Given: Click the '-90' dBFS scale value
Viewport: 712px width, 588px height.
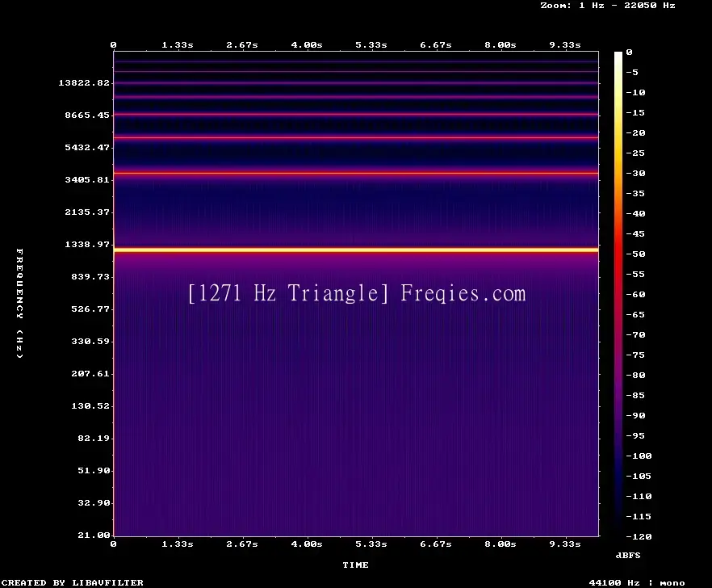Looking at the screenshot, I should tap(635, 415).
